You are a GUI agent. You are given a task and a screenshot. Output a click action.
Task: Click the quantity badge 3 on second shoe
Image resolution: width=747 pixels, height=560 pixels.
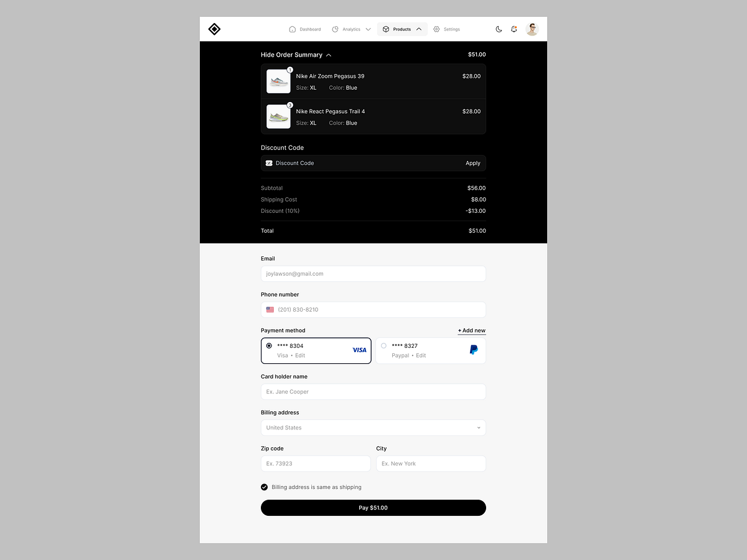click(290, 105)
